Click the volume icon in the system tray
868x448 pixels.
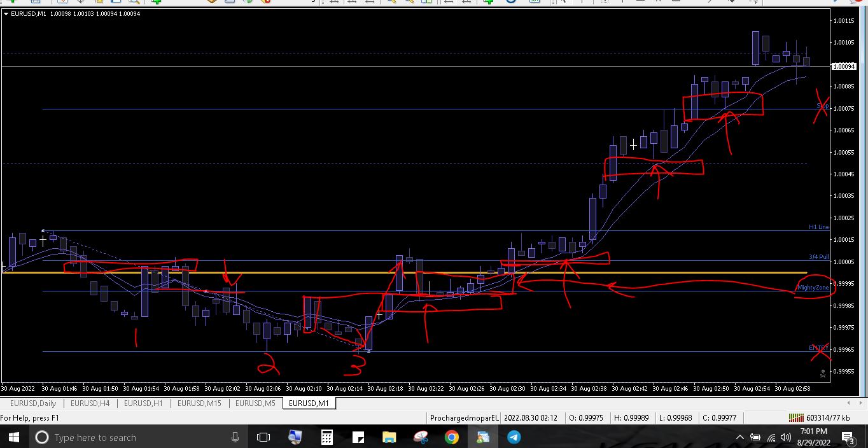pyautogui.click(x=785, y=437)
